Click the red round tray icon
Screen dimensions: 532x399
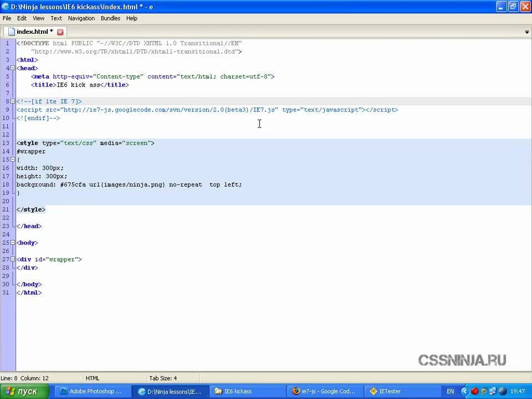tap(475, 391)
